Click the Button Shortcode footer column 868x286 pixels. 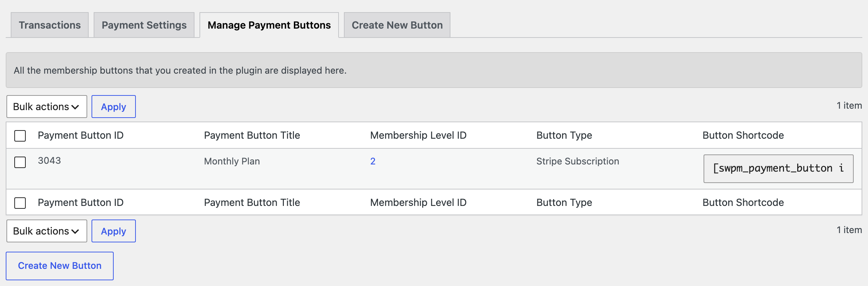point(743,202)
